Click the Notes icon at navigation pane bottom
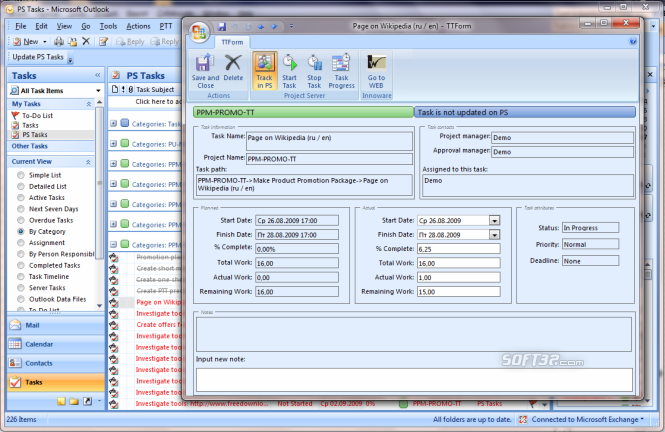The height and width of the screenshot is (432, 665). [61, 401]
